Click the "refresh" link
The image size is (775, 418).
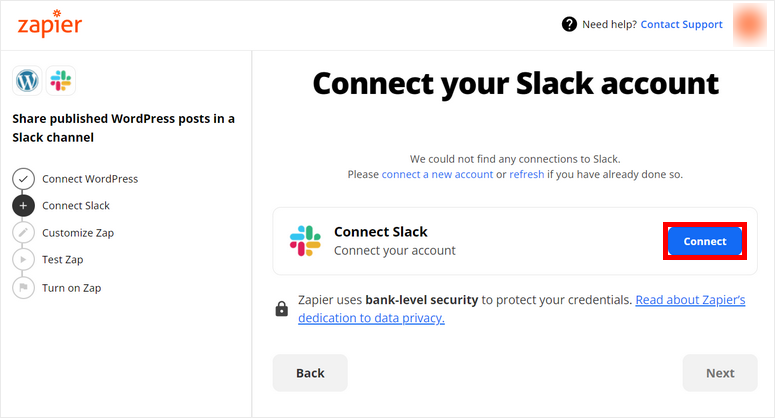(x=527, y=174)
